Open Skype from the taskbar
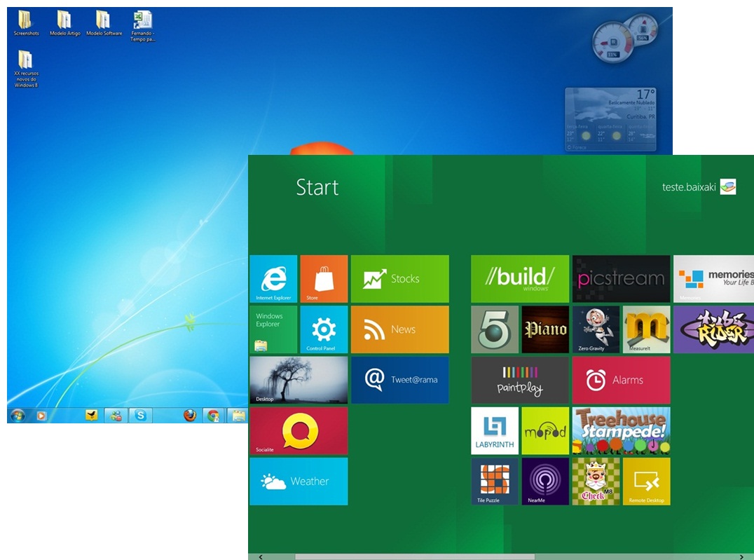 coord(140,415)
